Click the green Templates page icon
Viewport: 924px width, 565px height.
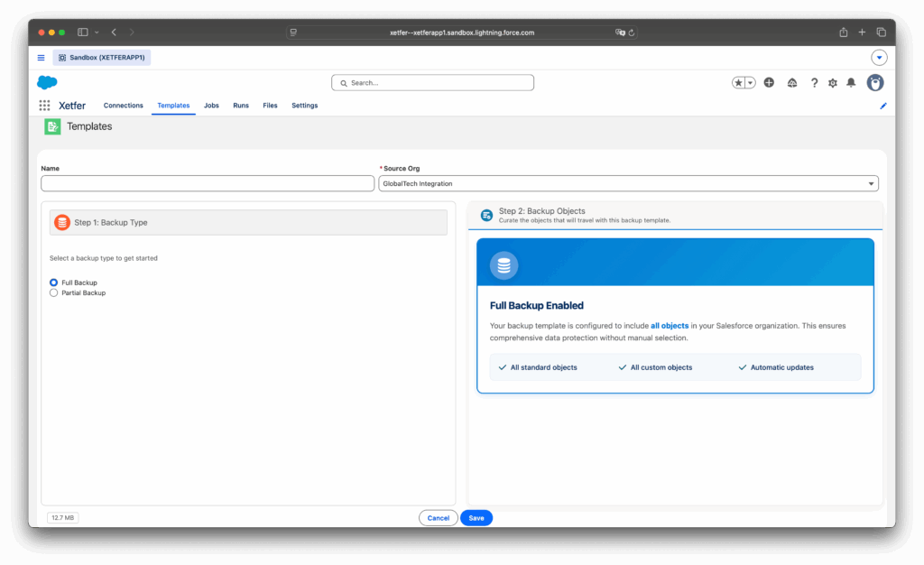pyautogui.click(x=52, y=126)
